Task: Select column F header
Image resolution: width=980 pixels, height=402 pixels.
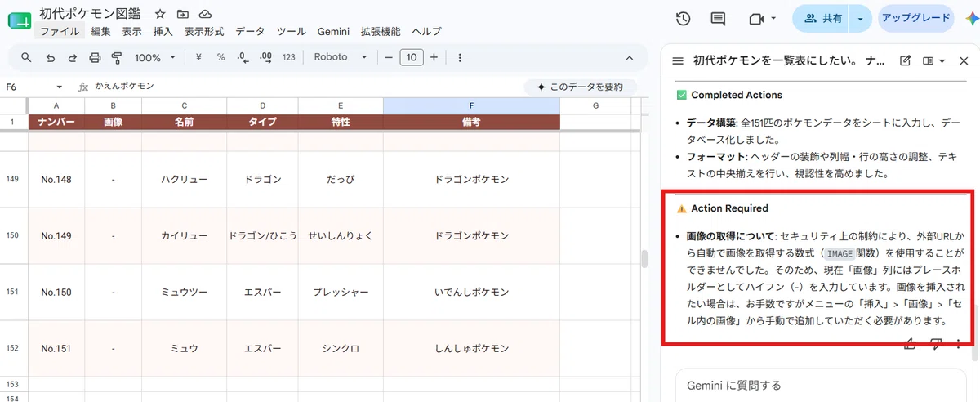Action: point(471,105)
